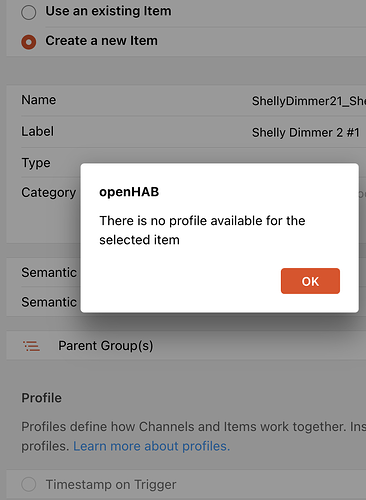Select the Timestamp on Trigger profile
This screenshot has height=500, width=366.
coord(29,484)
